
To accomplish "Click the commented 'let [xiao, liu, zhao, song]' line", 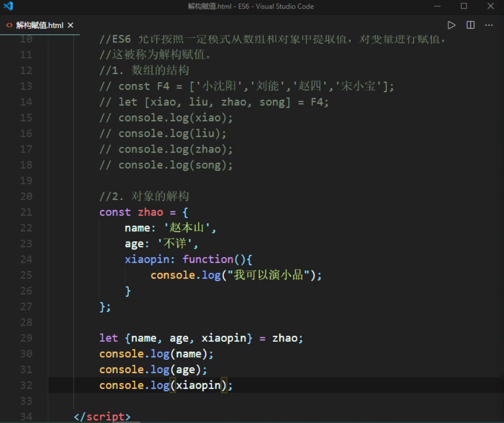I will coord(214,102).
